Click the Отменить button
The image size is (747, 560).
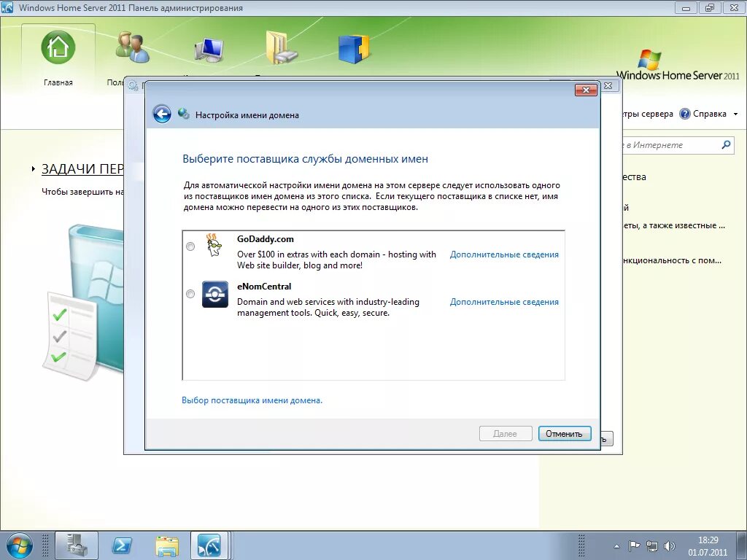[565, 434]
